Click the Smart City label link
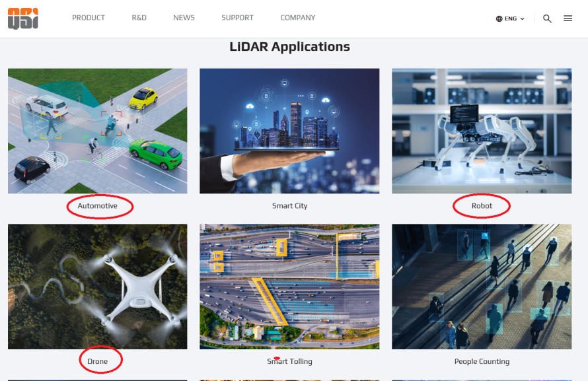This screenshot has width=588, height=381. (x=289, y=206)
